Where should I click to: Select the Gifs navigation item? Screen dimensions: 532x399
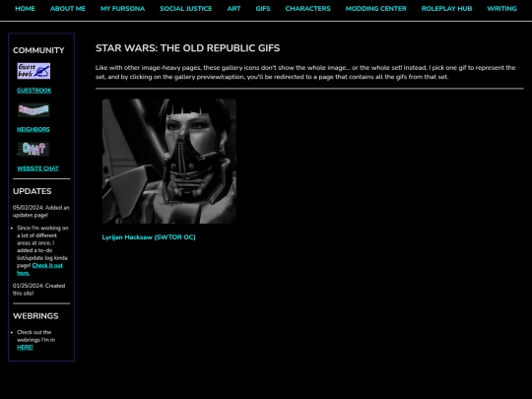click(263, 9)
